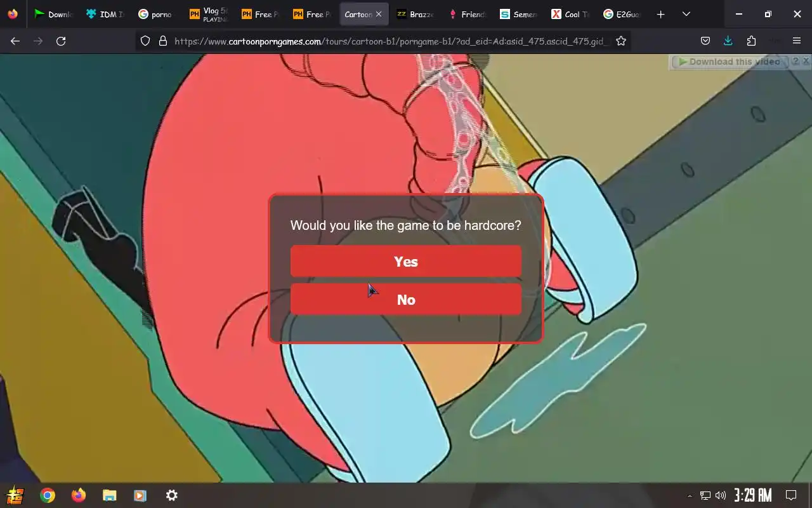Switch to the Cool tab
This screenshot has height=508, width=812.
tap(571, 14)
